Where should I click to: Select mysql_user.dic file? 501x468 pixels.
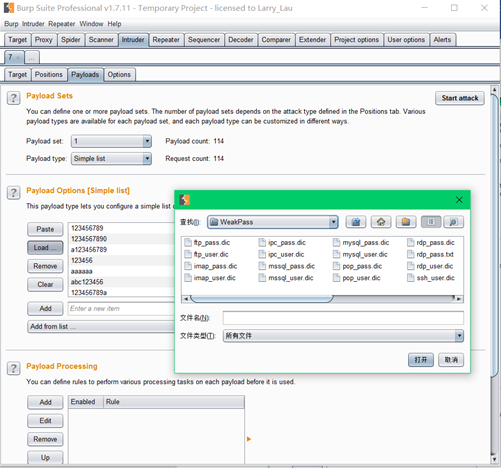coord(360,254)
